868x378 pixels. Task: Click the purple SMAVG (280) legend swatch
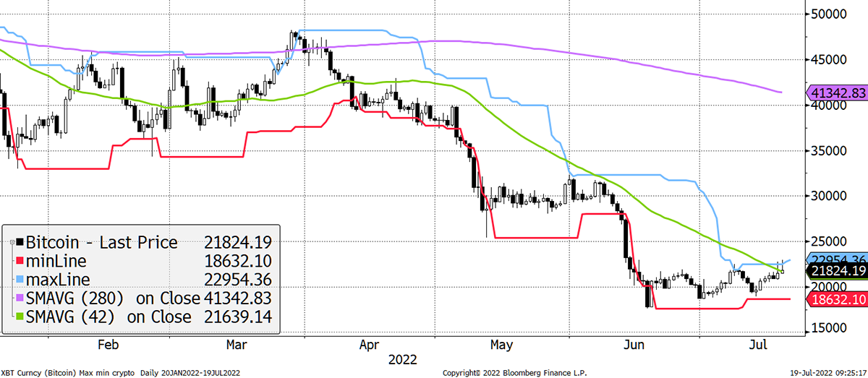(x=20, y=298)
